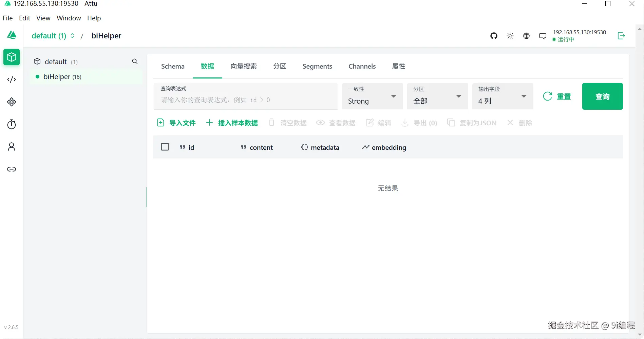Open the File menu

[x=8, y=18]
